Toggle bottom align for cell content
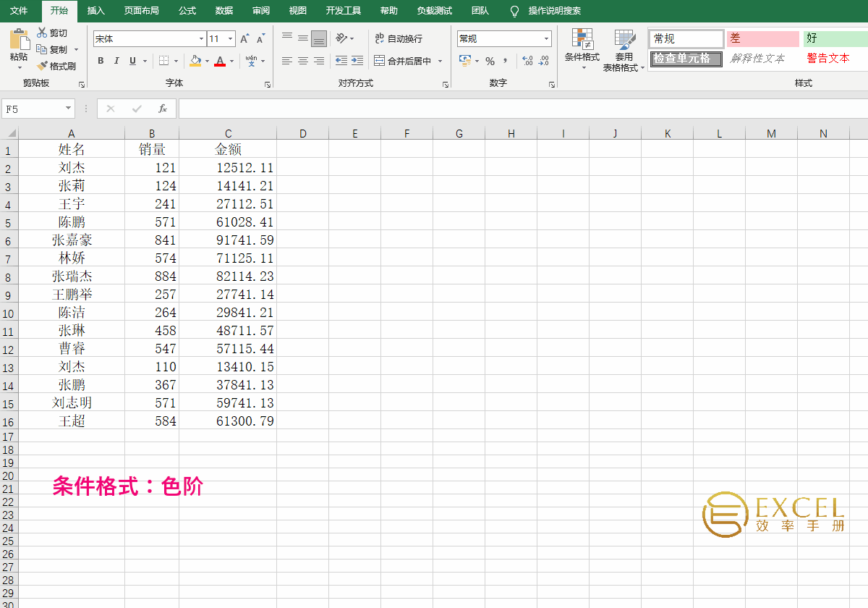 319,38
